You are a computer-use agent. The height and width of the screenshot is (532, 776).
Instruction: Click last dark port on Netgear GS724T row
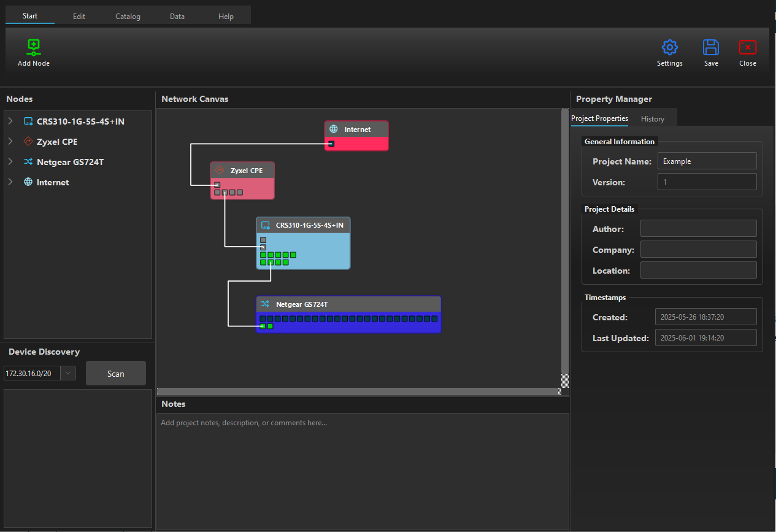pyautogui.click(x=434, y=318)
